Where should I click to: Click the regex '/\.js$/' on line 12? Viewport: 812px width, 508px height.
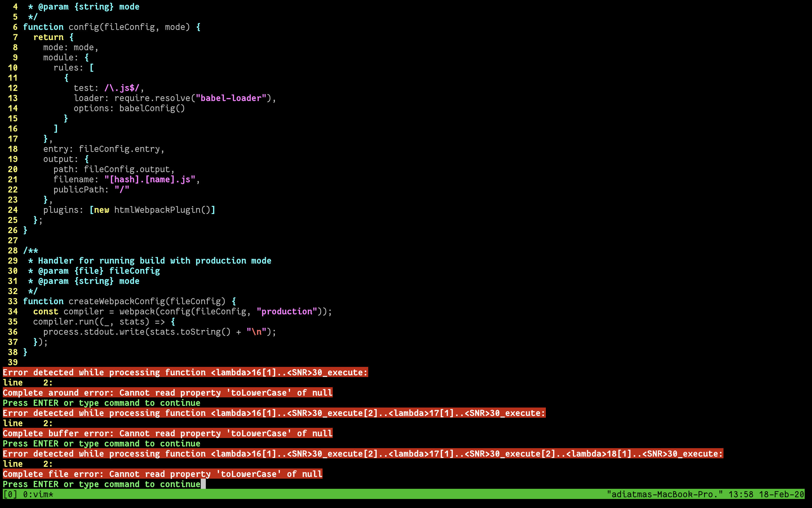(122, 88)
